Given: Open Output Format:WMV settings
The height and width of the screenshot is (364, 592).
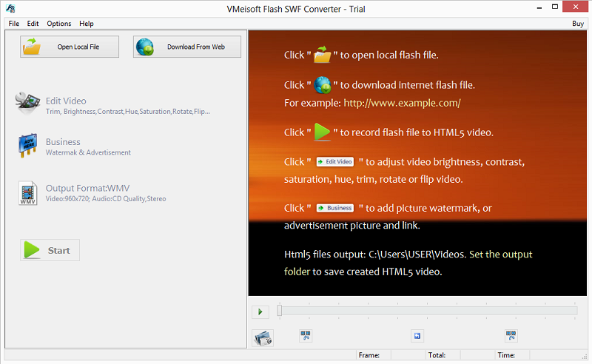Looking at the screenshot, I should (87, 188).
